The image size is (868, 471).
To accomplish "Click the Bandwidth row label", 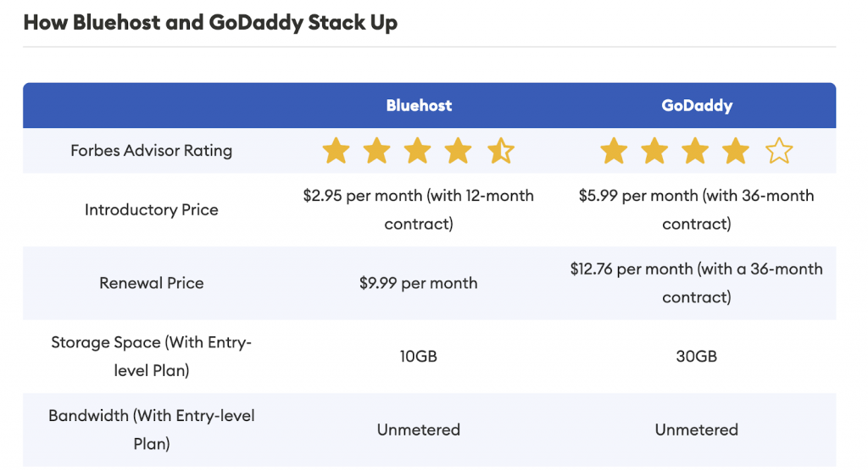I will point(151,429).
